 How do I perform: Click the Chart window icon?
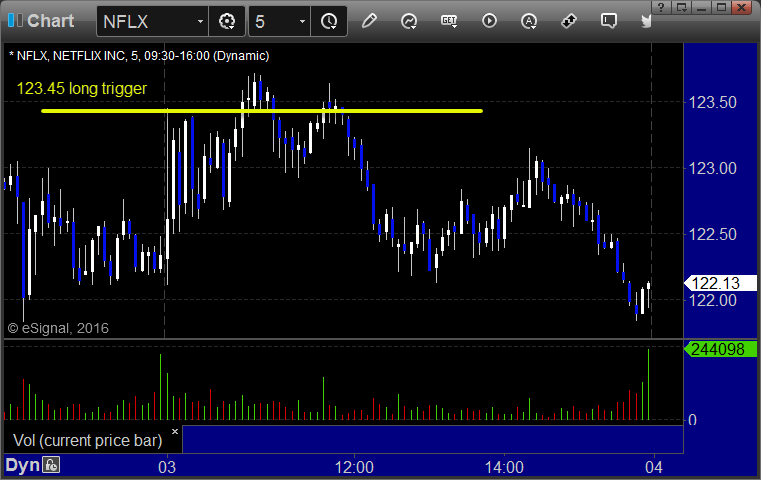pyautogui.click(x=16, y=20)
